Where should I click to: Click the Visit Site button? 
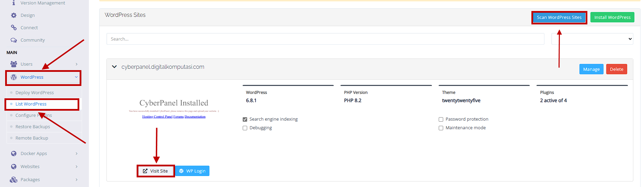(156, 171)
